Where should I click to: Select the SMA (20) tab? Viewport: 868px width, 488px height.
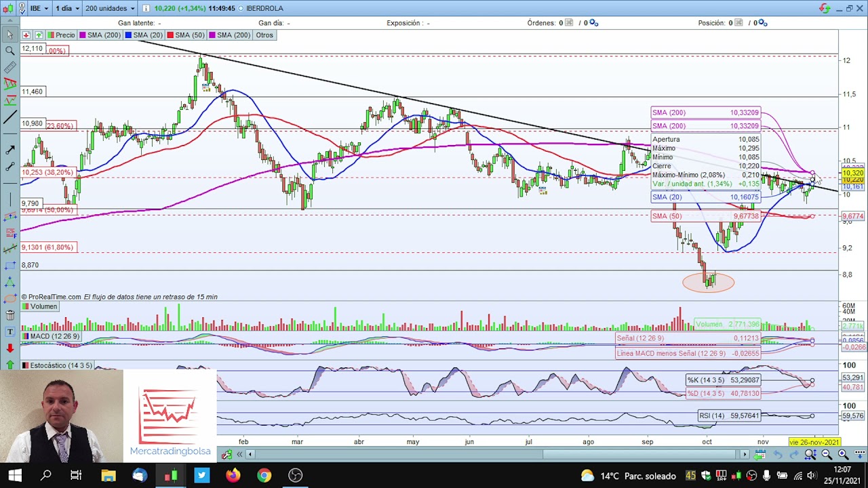click(144, 35)
